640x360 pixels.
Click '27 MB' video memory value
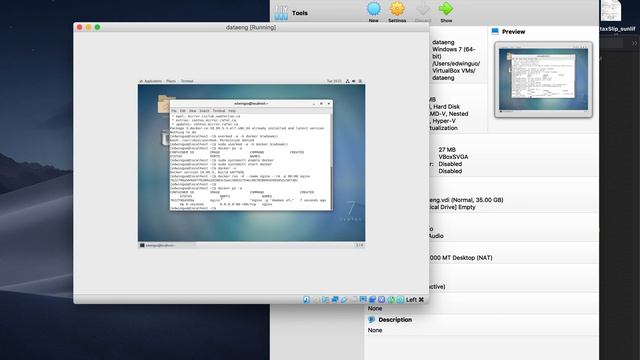[447, 150]
